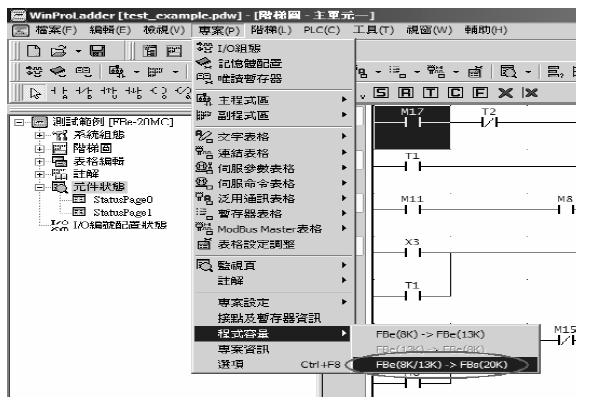This screenshot has height=407, width=603.
Task: Open dropdown beside monitor page toolbar icon
Action: (528, 72)
